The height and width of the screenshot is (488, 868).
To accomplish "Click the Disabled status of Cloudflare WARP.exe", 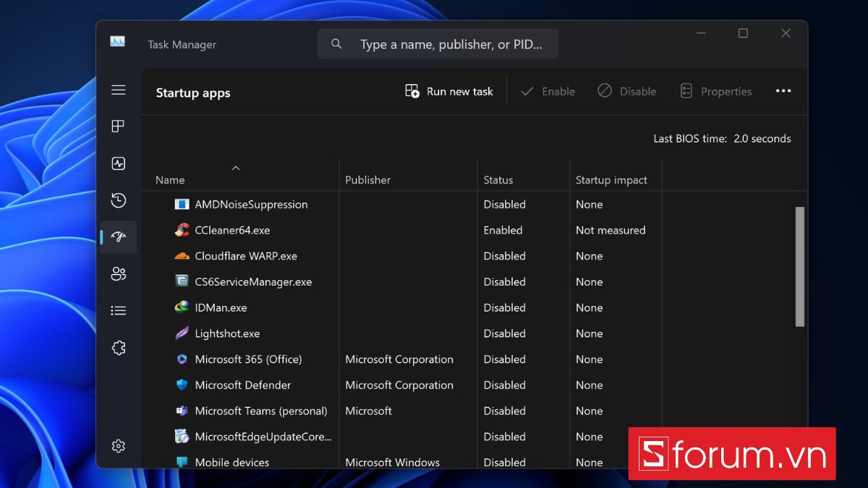I will click(x=504, y=256).
